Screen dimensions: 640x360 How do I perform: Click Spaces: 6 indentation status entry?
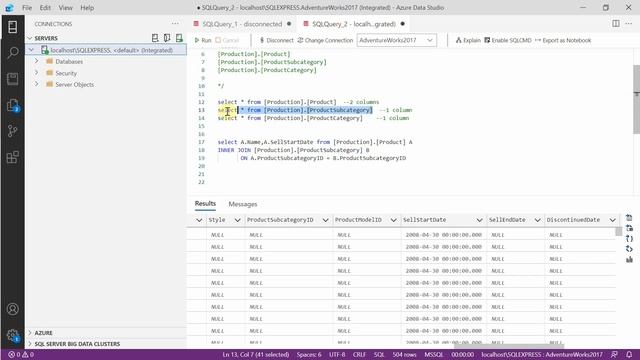[x=309, y=354]
